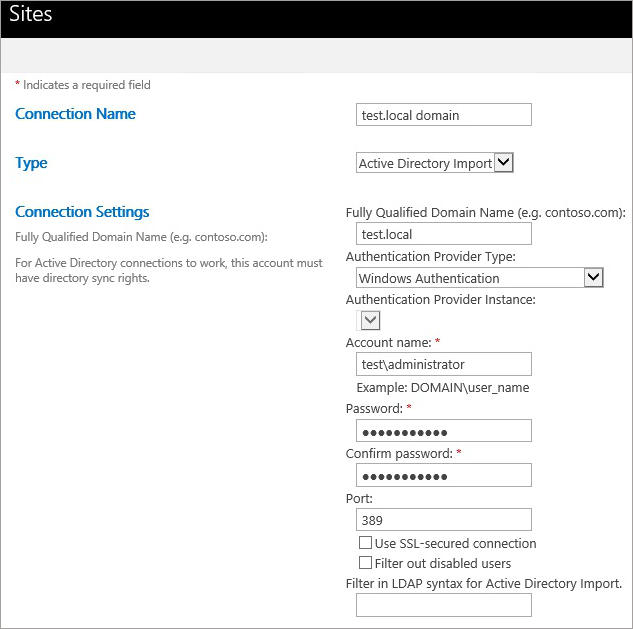Open the Authentication Provider Instance dropdown
This screenshot has width=633, height=629.
[x=368, y=321]
